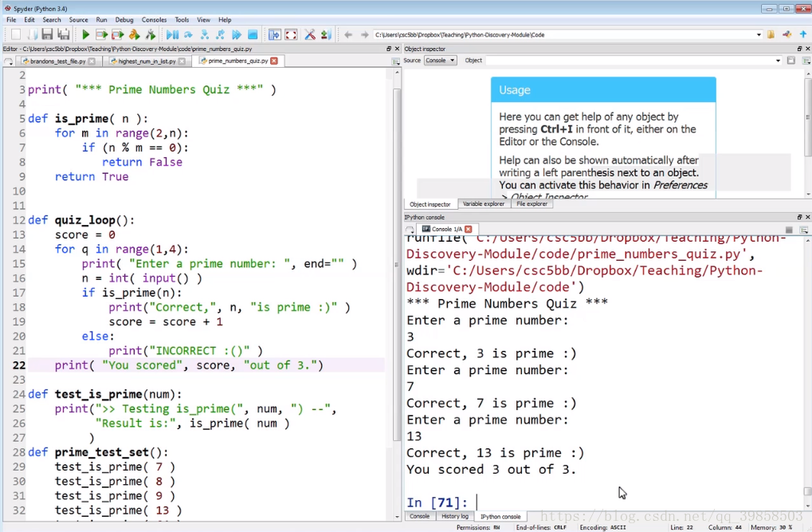Open the Source menu

click(79, 20)
